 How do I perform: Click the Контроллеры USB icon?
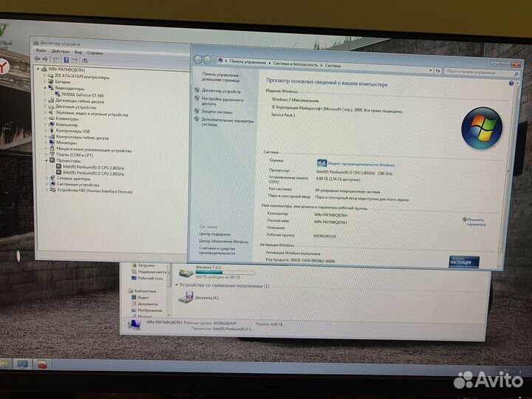(52, 131)
